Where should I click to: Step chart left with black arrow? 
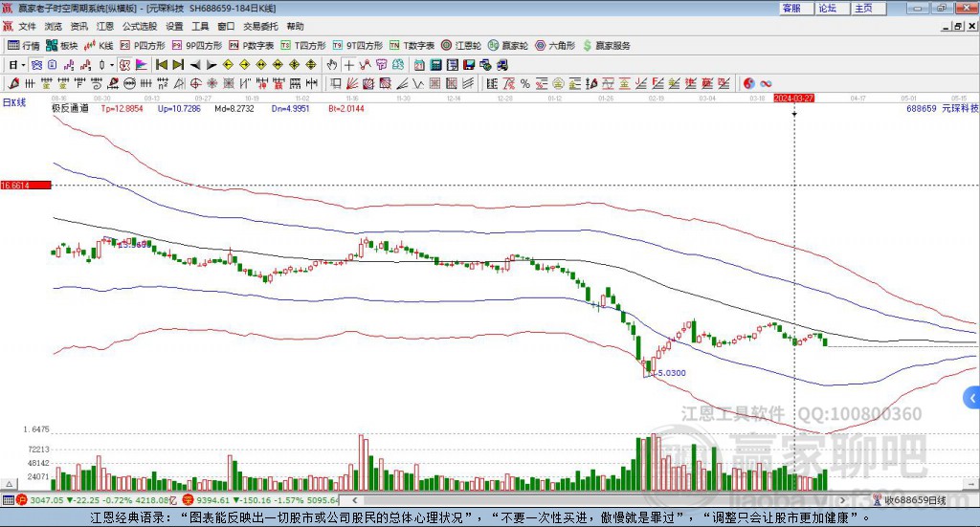195,65
